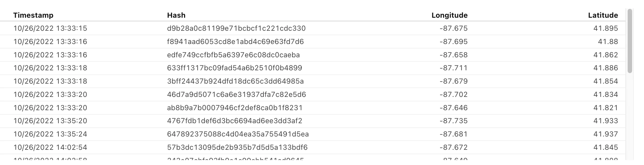This screenshot has width=644, height=165.
Task: Select the hash starting with edfe749c
Action: (233, 55)
